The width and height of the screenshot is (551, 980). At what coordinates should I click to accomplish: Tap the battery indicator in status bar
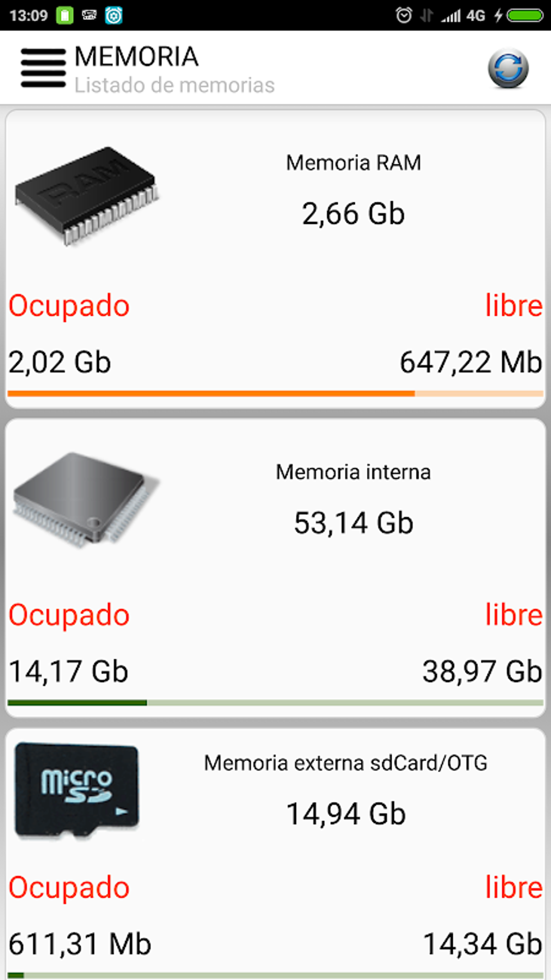click(525, 15)
